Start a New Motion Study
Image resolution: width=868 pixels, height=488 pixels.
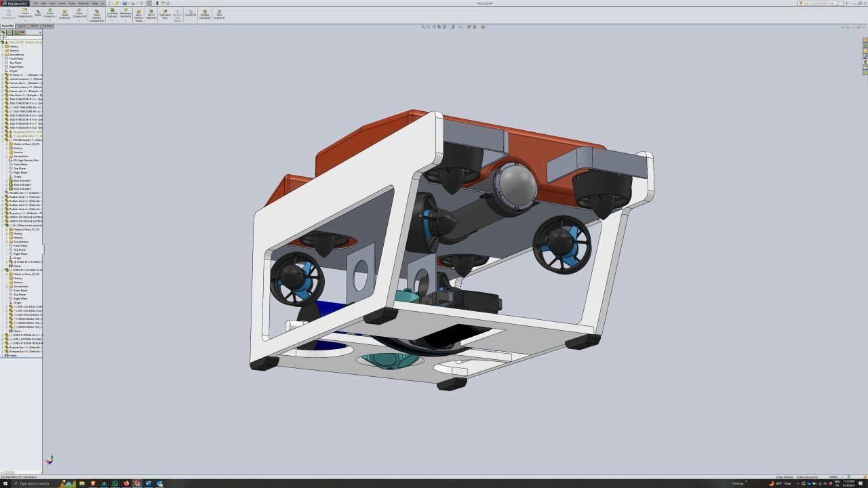138,12
